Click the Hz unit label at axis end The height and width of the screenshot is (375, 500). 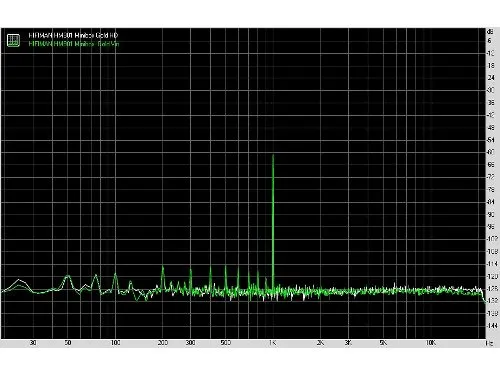coord(489,343)
